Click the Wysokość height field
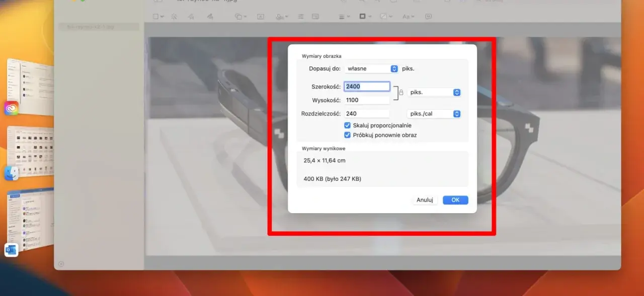644x296 pixels. 367,100
